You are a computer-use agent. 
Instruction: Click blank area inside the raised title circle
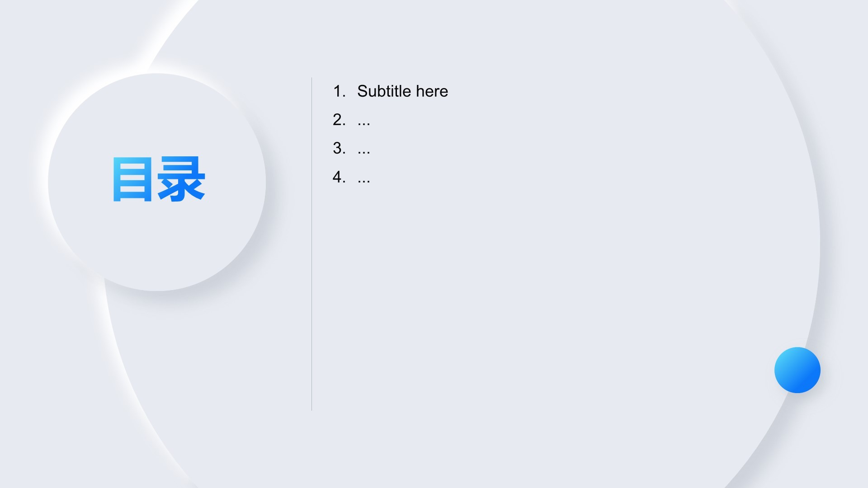[x=157, y=244]
